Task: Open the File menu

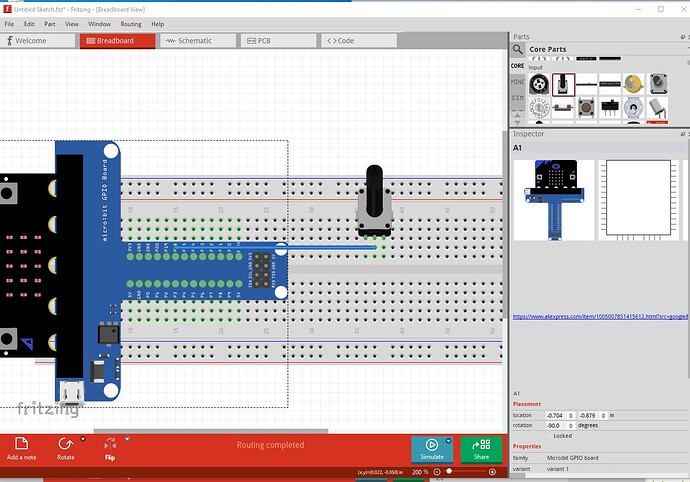Action: point(9,24)
